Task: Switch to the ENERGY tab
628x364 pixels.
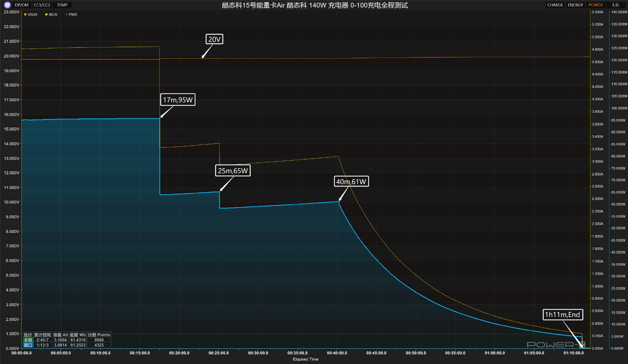Action: 575,5
